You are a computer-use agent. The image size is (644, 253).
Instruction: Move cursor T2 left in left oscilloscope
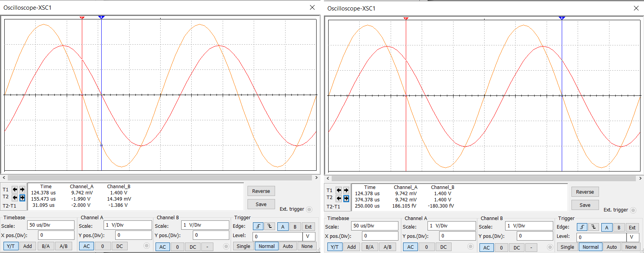coord(15,198)
